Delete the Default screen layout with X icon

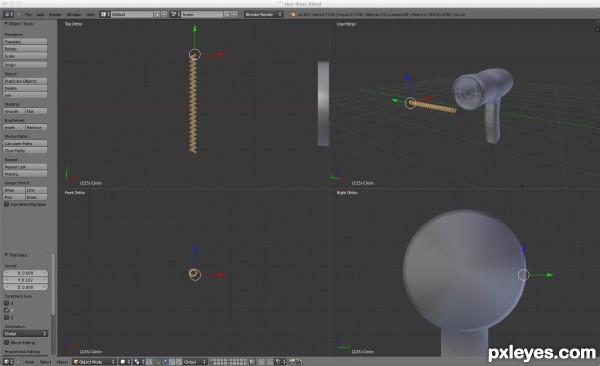point(164,14)
